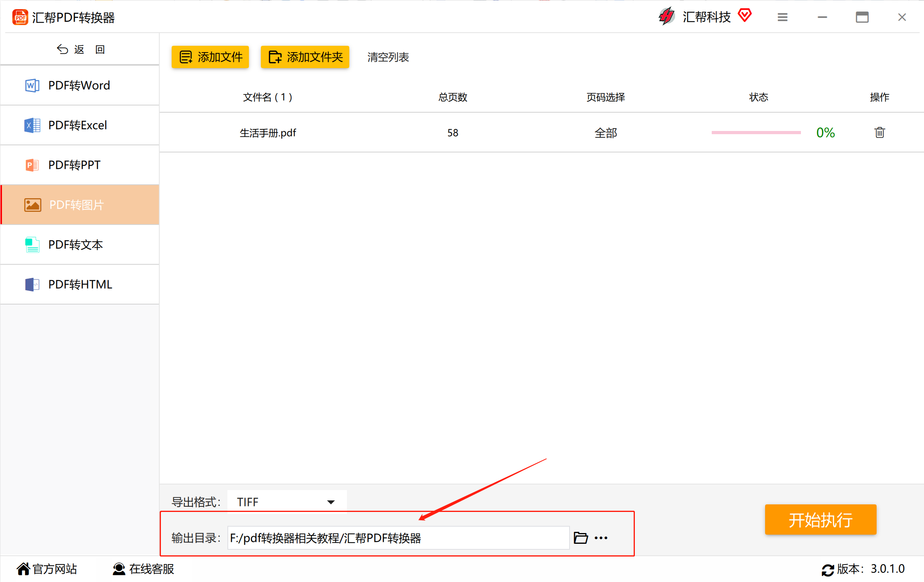The width and height of the screenshot is (924, 582).
Task: Click the 操作 column header
Action: [879, 97]
